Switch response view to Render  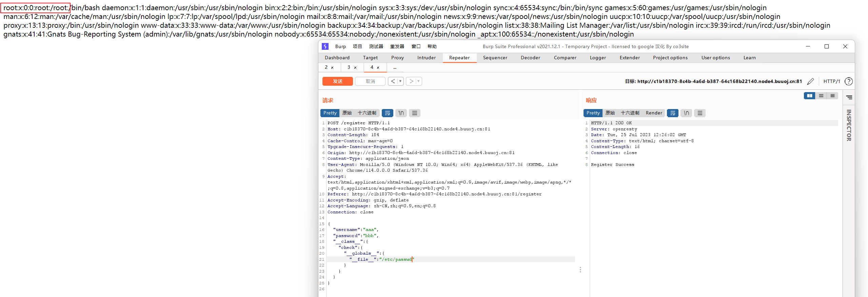[654, 113]
